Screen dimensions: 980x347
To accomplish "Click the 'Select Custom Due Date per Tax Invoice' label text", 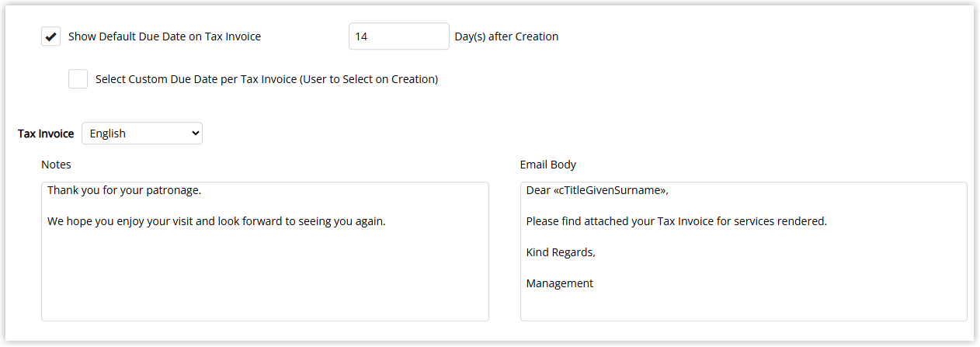I will (x=267, y=79).
